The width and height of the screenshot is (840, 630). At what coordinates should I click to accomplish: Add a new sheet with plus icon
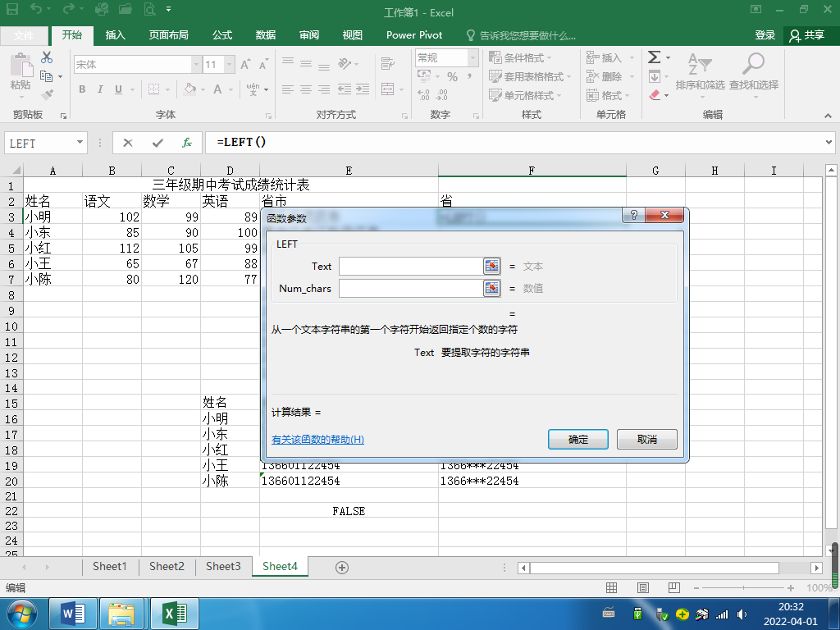[342, 568]
